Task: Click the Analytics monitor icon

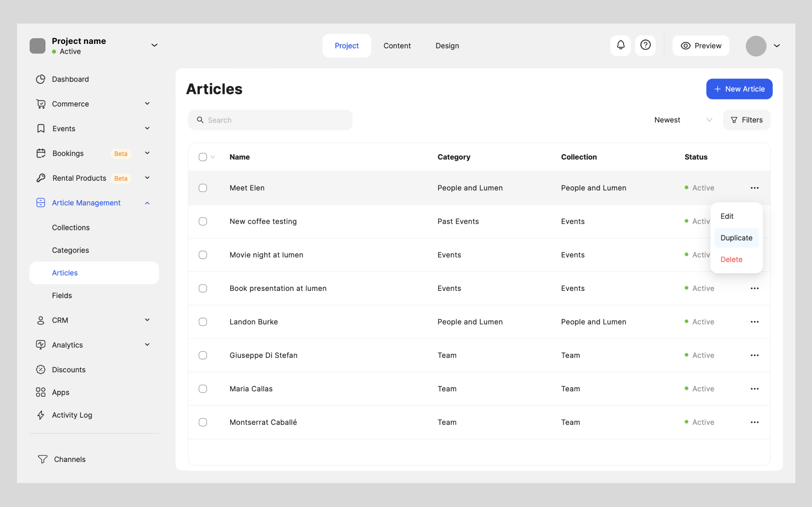Action: pyautogui.click(x=41, y=345)
